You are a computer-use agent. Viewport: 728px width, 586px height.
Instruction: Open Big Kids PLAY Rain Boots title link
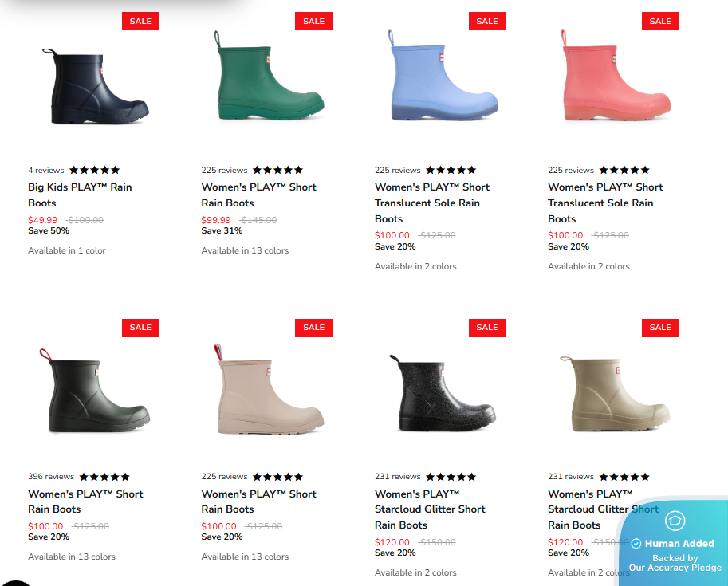tap(80, 195)
